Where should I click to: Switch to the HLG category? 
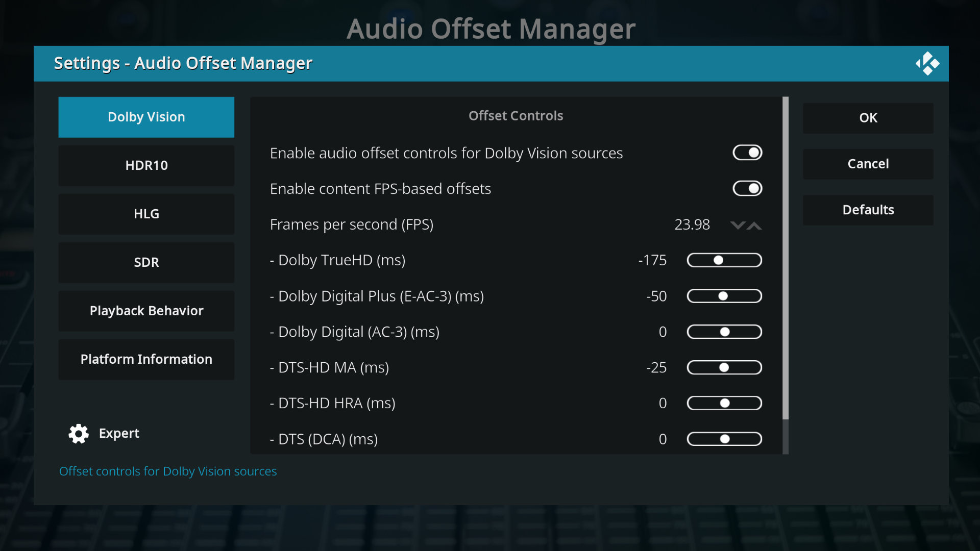point(146,214)
